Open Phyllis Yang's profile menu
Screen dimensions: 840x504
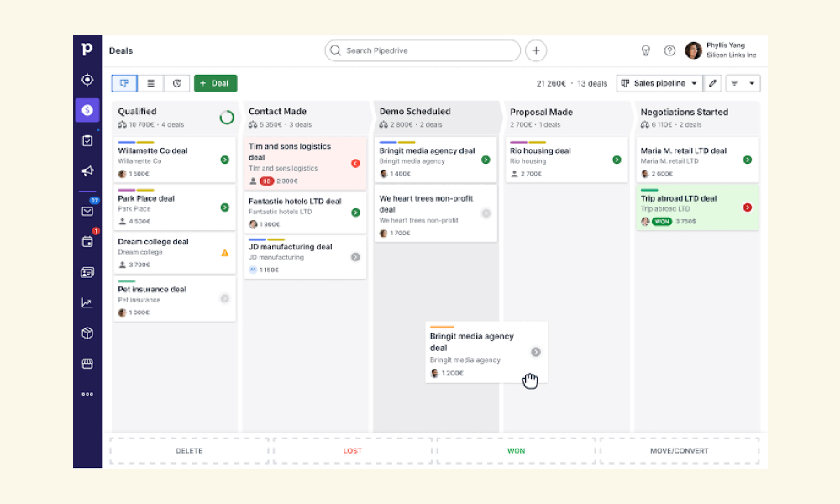click(721, 50)
